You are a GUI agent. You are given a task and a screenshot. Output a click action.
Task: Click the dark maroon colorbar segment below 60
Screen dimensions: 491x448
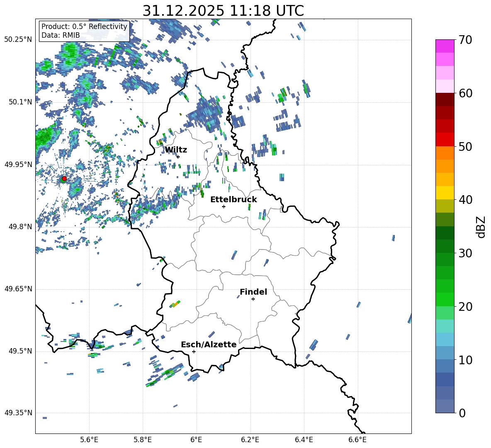tap(445, 99)
